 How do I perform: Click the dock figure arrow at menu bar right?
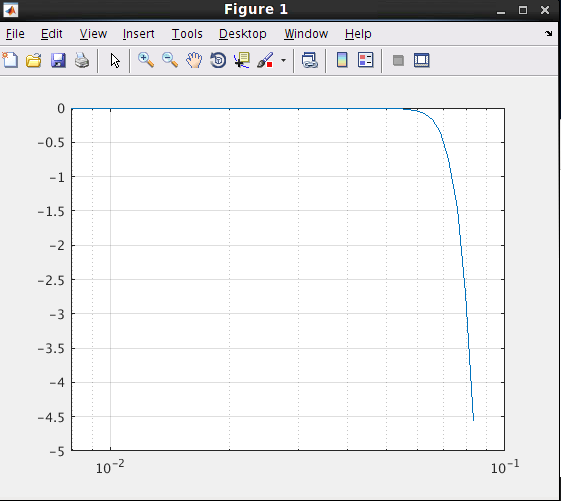[x=548, y=34]
